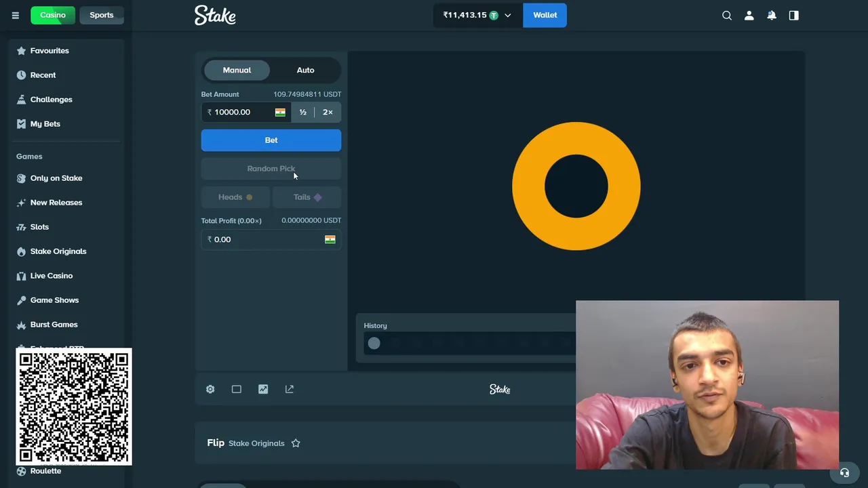Click the Live Casino icon
868x488 pixels.
(21, 276)
